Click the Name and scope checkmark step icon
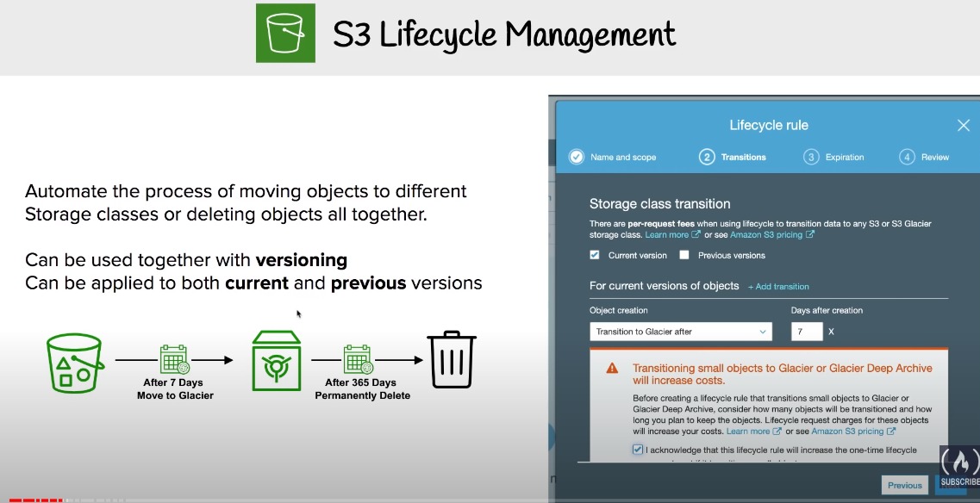 [577, 157]
